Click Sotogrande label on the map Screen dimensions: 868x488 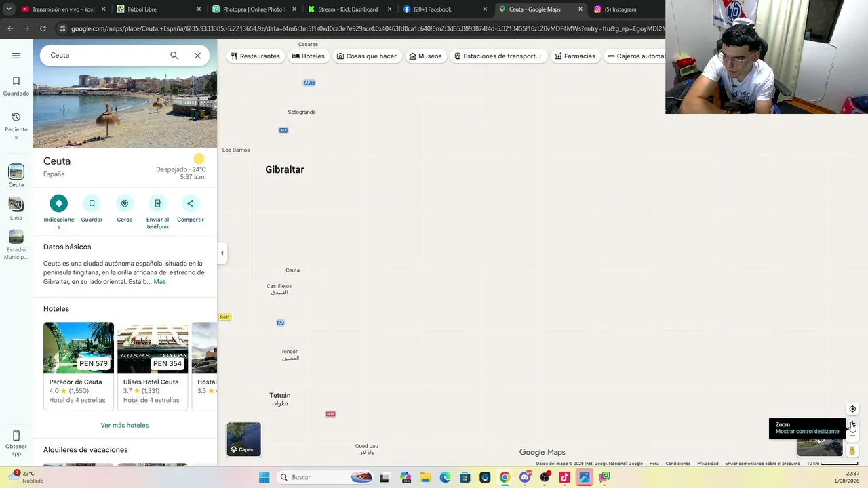pyautogui.click(x=302, y=112)
